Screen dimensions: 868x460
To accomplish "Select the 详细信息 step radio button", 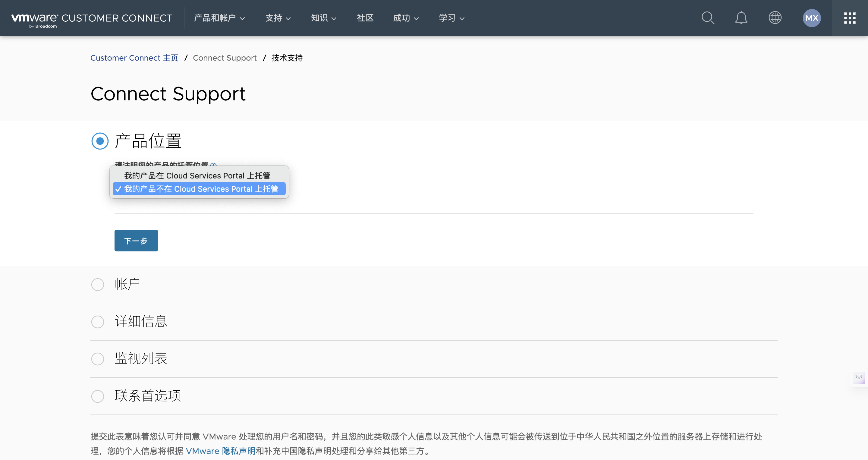I will (97, 322).
